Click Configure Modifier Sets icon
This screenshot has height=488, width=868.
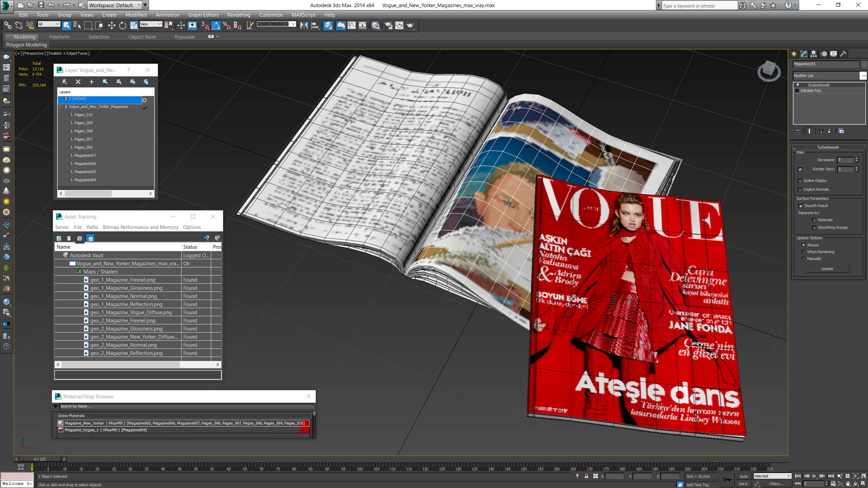[841, 131]
